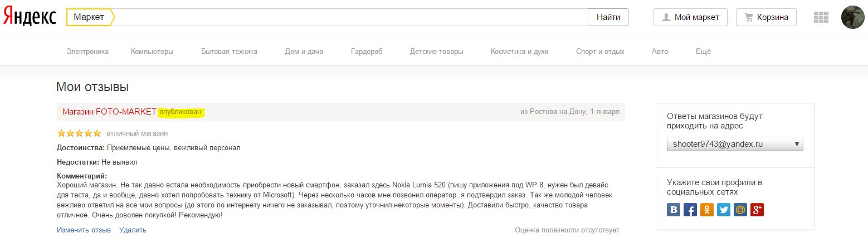The height and width of the screenshot is (248, 868).
Task: Click the Twitter social profile icon
Action: tap(724, 210)
